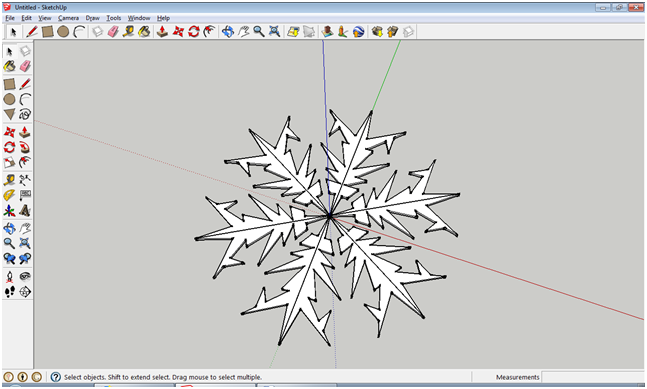Click the Share Component icon
Screen dimensions: 647x389
point(408,31)
